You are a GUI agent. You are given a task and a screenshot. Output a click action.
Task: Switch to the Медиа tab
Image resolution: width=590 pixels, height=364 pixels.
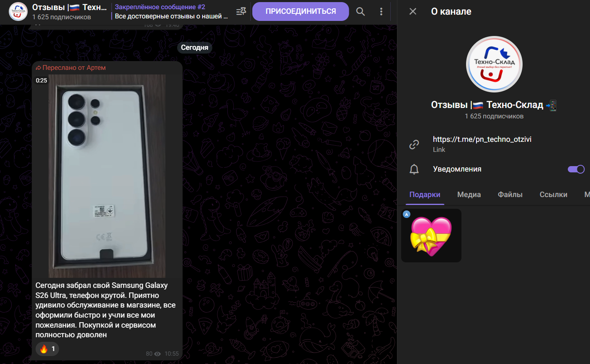pyautogui.click(x=469, y=195)
